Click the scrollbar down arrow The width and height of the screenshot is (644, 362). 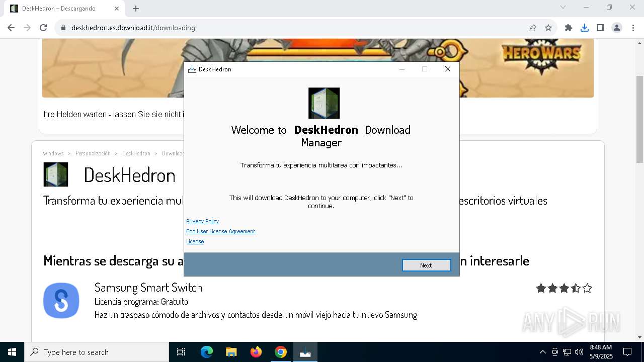(x=639, y=337)
